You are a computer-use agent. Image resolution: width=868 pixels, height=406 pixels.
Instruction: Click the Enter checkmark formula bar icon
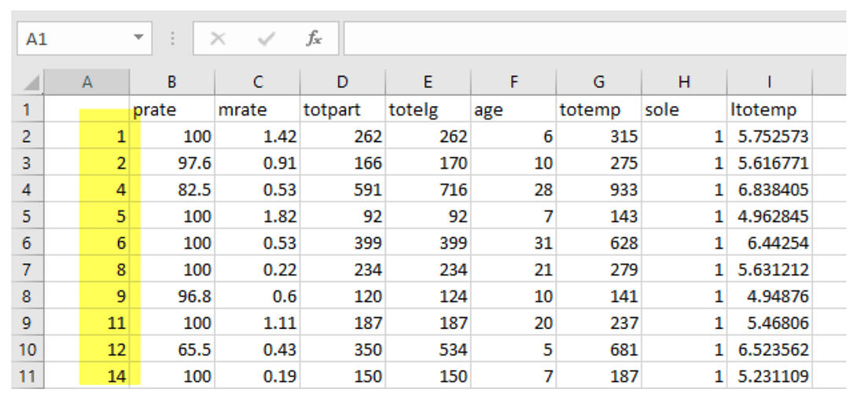[267, 38]
